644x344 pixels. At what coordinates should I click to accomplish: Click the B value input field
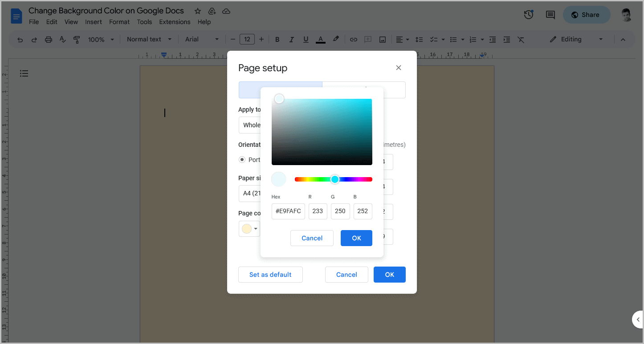click(363, 211)
